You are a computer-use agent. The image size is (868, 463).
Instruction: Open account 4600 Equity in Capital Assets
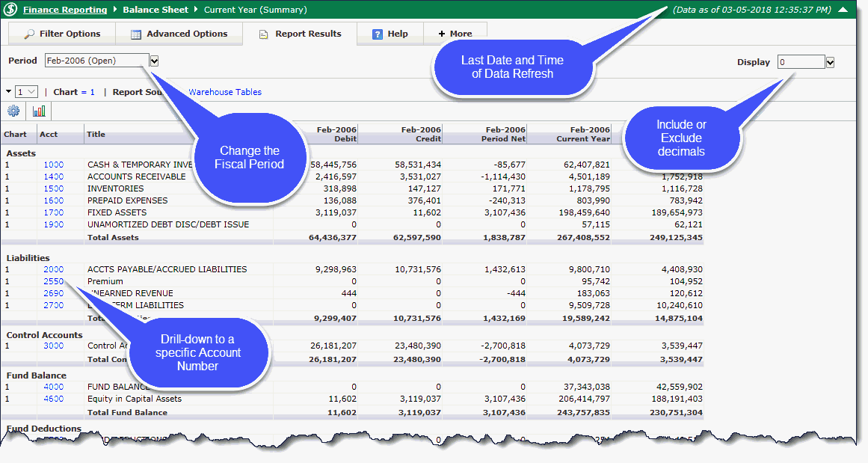pyautogui.click(x=53, y=399)
